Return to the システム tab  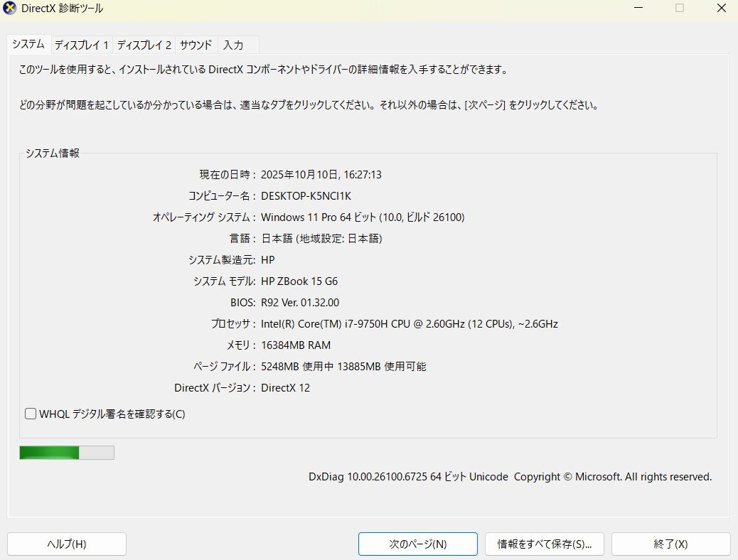[x=28, y=43]
